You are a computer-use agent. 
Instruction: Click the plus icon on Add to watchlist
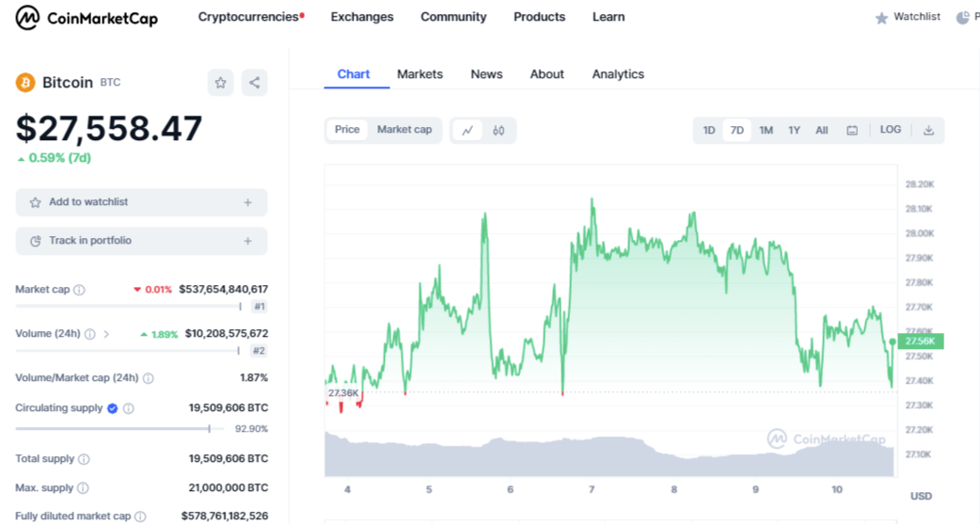click(x=248, y=202)
